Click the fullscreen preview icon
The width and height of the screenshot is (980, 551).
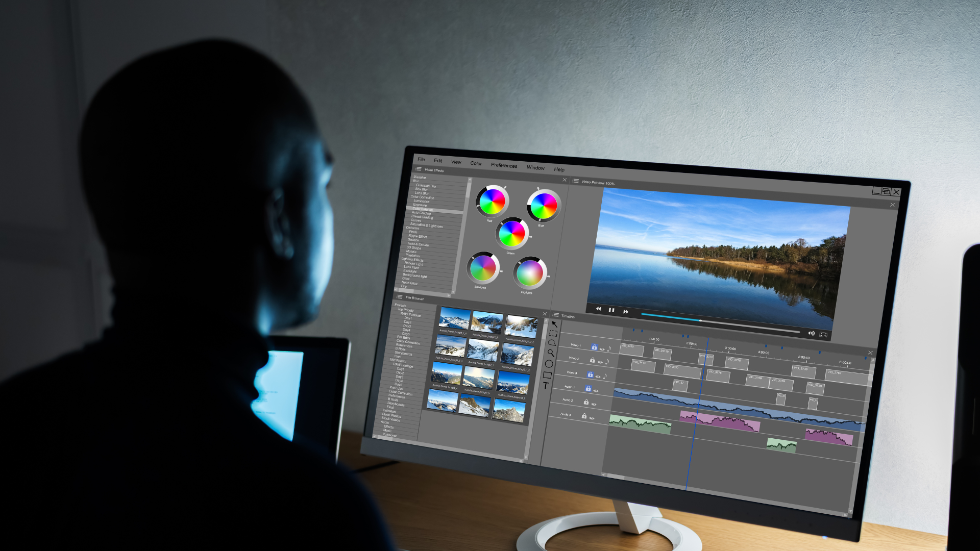pyautogui.click(x=823, y=334)
